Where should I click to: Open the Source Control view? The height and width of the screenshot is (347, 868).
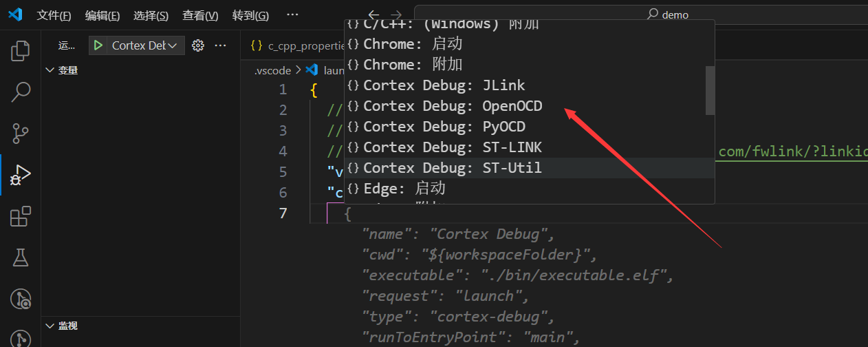20,133
